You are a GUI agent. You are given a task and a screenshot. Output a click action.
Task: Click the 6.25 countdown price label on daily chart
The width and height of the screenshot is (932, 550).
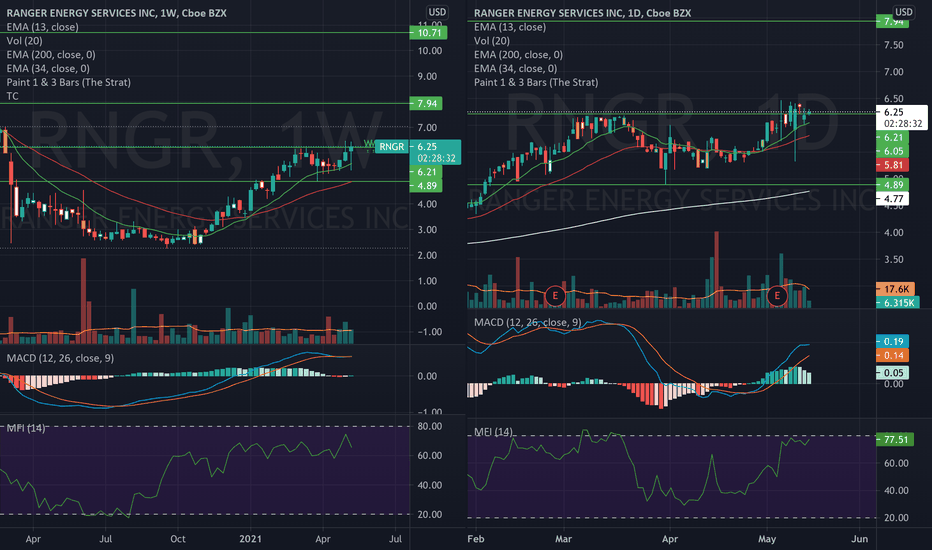tap(902, 118)
